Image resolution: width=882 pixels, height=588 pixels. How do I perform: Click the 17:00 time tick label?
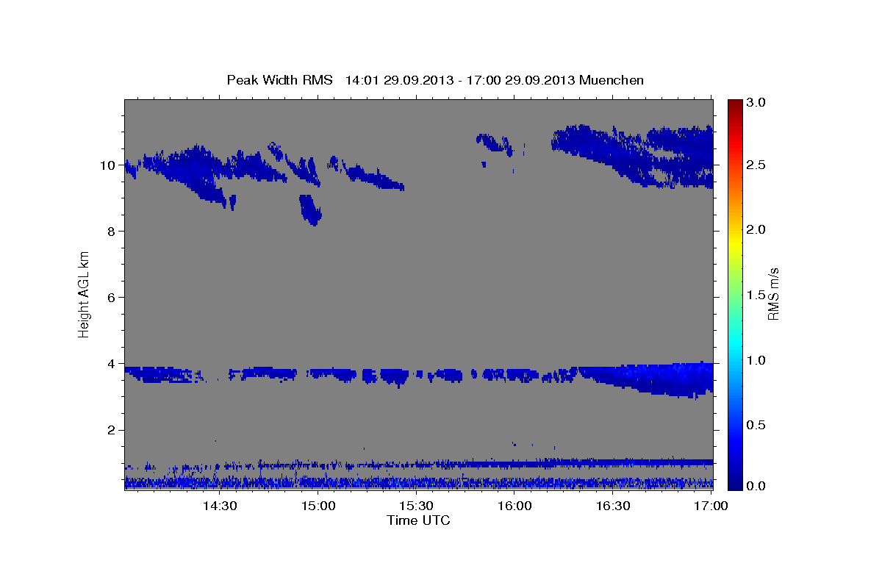(711, 506)
